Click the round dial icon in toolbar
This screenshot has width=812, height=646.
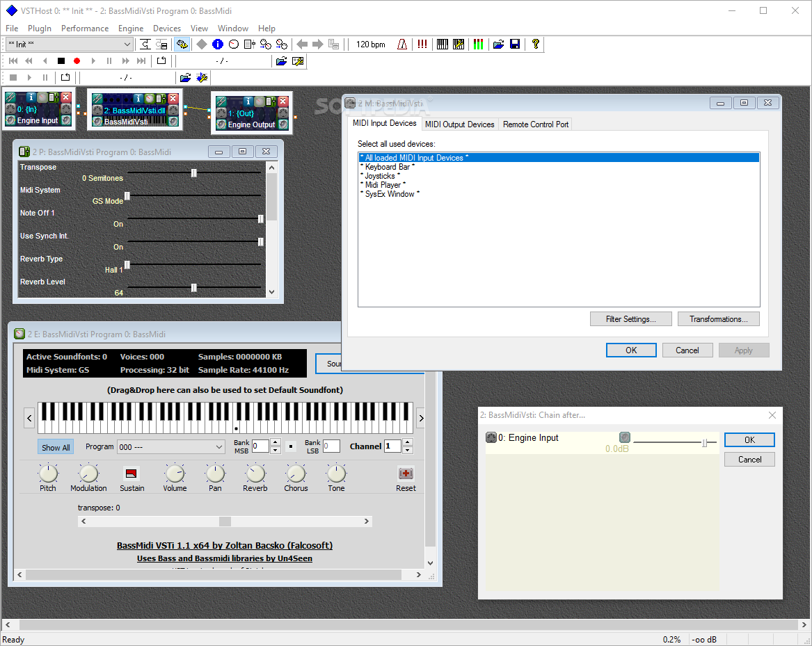(234, 45)
